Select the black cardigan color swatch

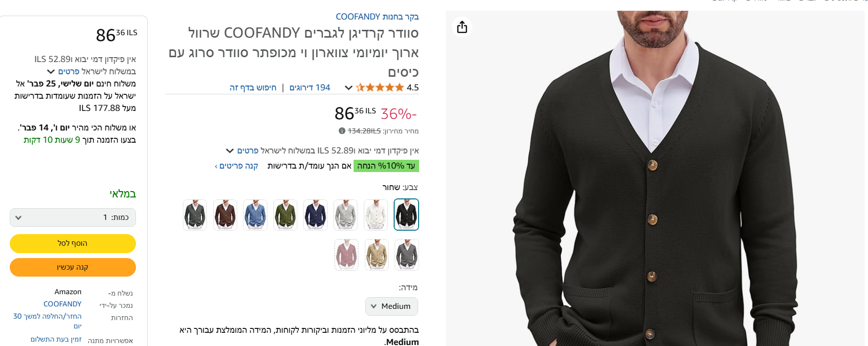(406, 215)
